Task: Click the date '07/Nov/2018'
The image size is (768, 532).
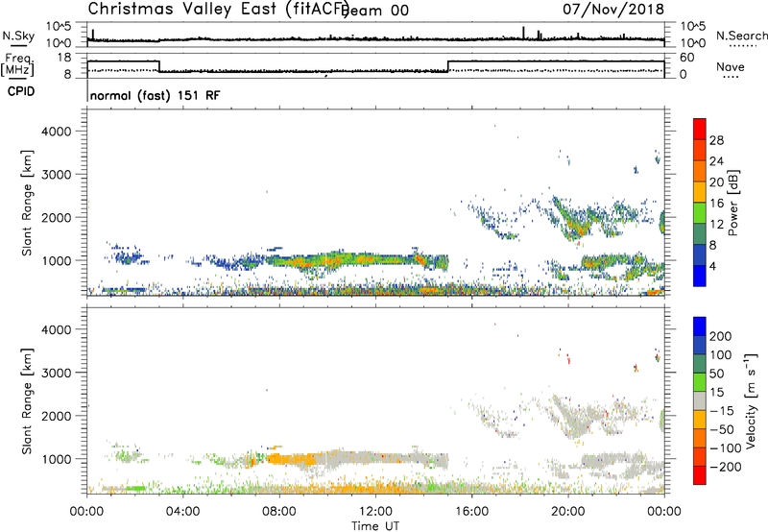Action: coord(613,9)
